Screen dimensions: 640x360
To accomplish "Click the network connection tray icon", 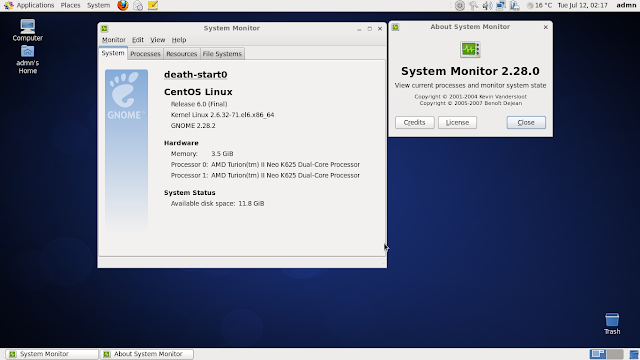I will (501, 5).
